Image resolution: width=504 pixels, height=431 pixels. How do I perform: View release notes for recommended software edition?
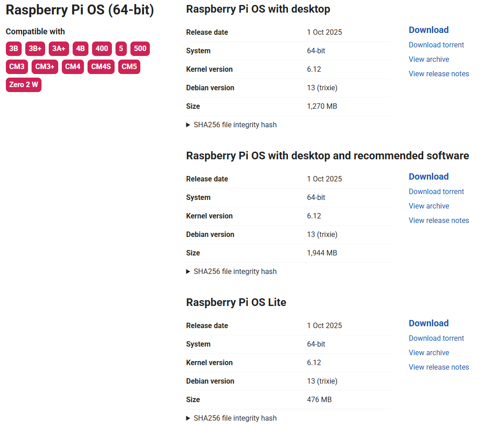point(439,220)
